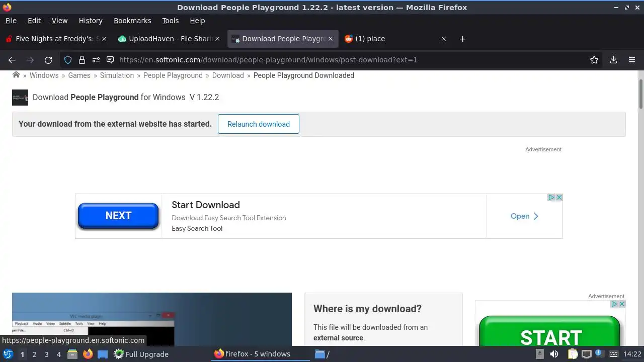
Task: Open the "/" folder window in taskbar
Action: click(323, 354)
